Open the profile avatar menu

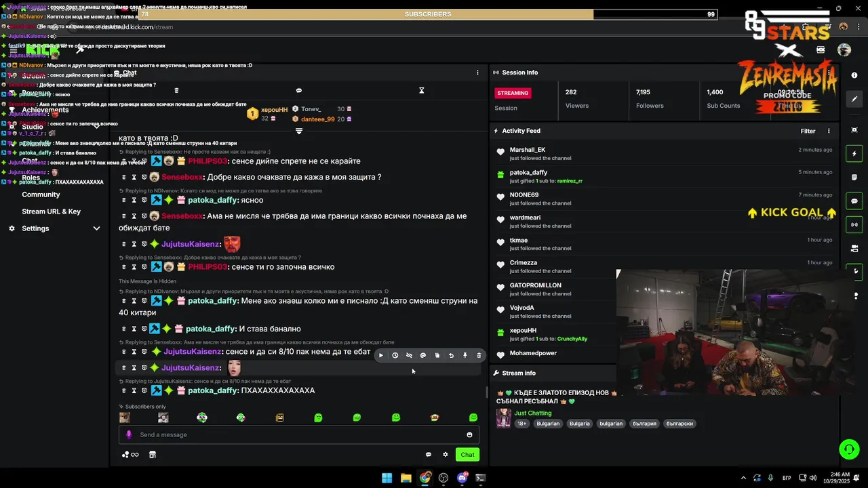(x=844, y=49)
